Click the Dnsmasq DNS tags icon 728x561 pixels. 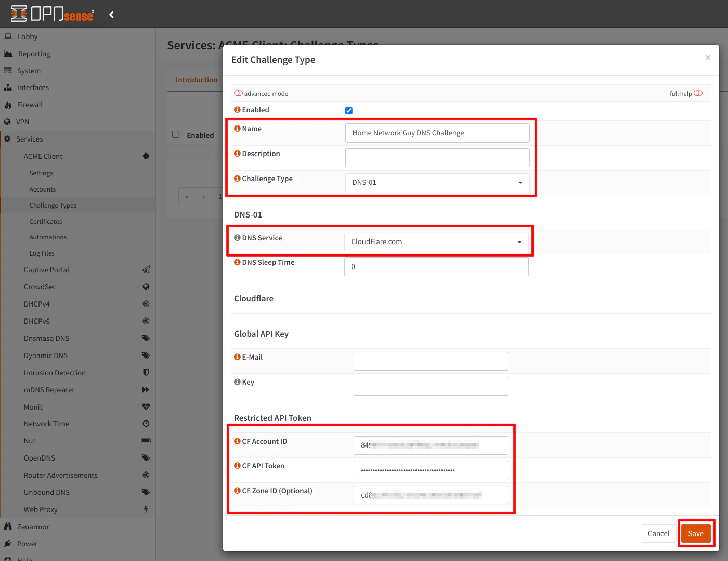[x=146, y=338]
